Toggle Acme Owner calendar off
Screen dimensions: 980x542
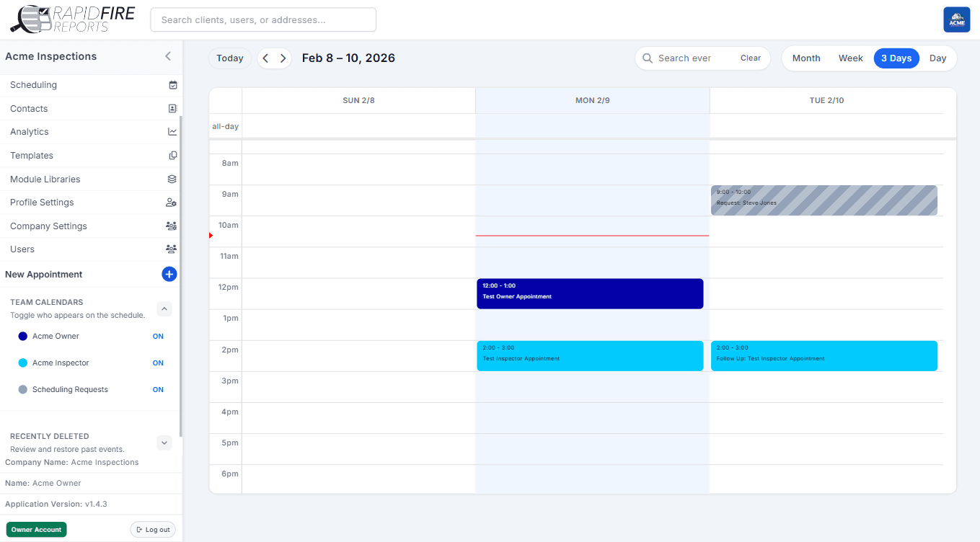(158, 336)
